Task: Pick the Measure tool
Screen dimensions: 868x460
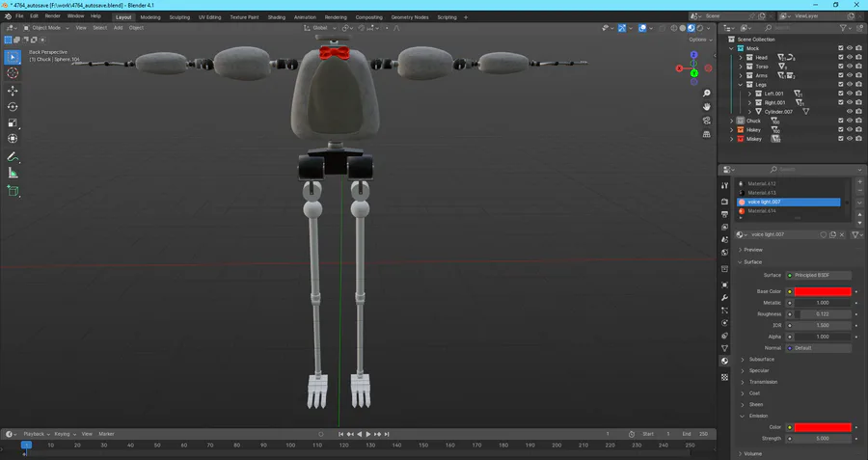Action: tap(13, 174)
